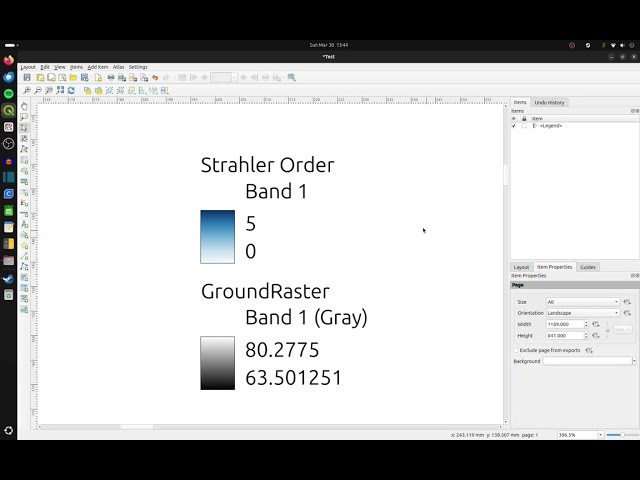Click the yellow folder open-template icon
Screen dimensions: 640x480
click(x=73, y=78)
